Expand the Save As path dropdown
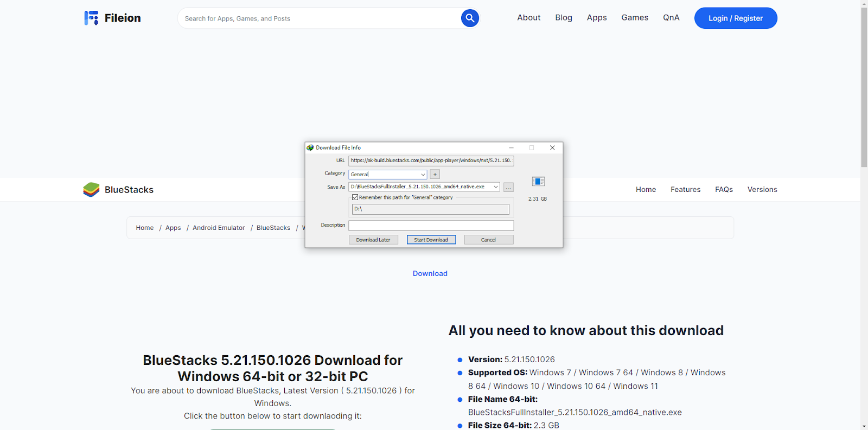This screenshot has width=868, height=430. (496, 187)
